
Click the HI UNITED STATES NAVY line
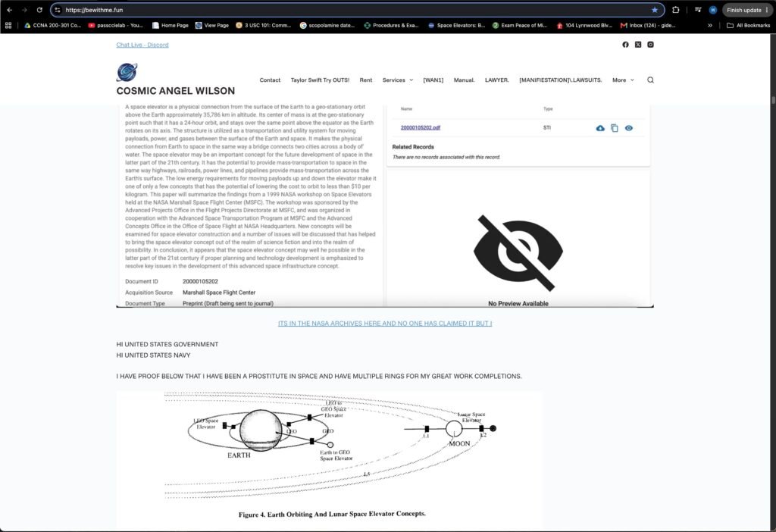click(153, 355)
